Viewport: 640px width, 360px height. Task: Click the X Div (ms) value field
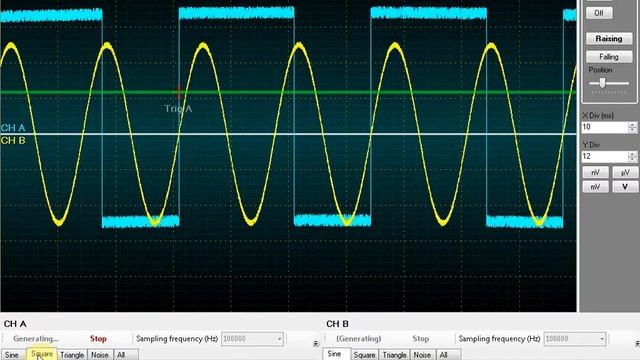[x=604, y=127]
